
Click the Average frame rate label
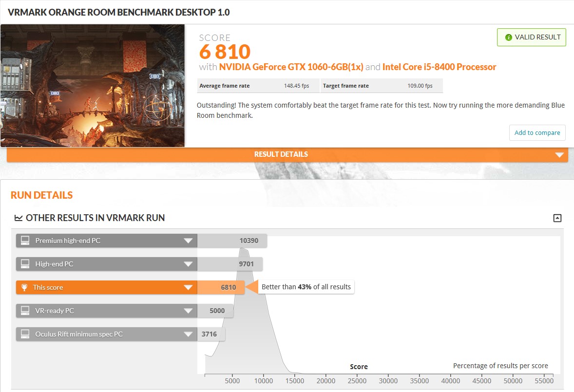[x=225, y=86]
